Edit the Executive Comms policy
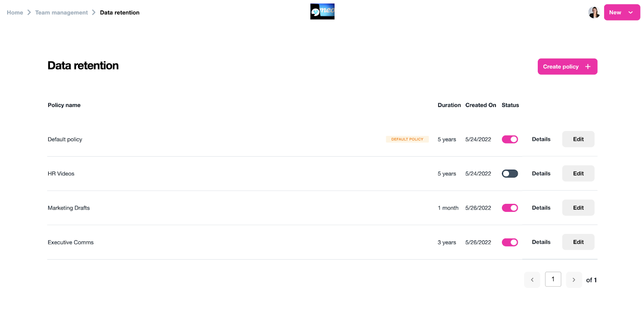The height and width of the screenshot is (314, 644). coord(578,242)
